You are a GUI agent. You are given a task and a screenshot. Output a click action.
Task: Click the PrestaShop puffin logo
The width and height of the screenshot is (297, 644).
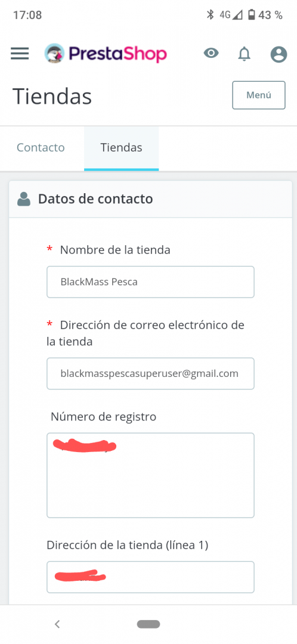tap(54, 54)
